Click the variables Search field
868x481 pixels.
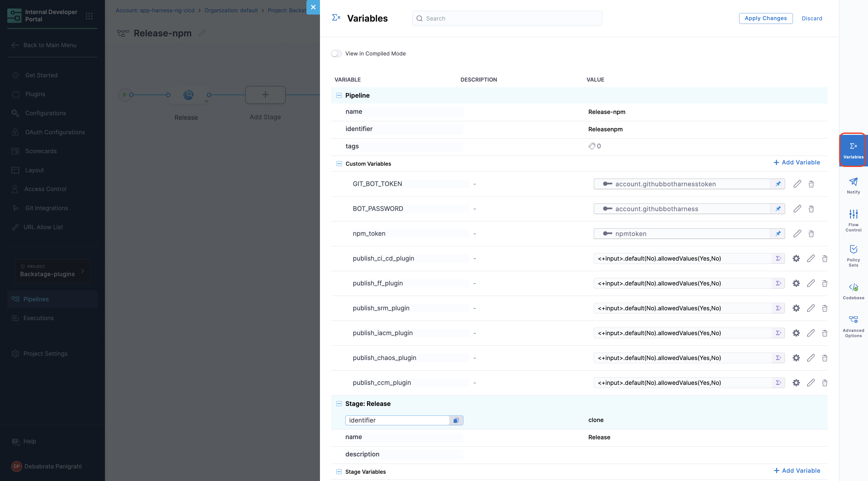[x=507, y=18]
